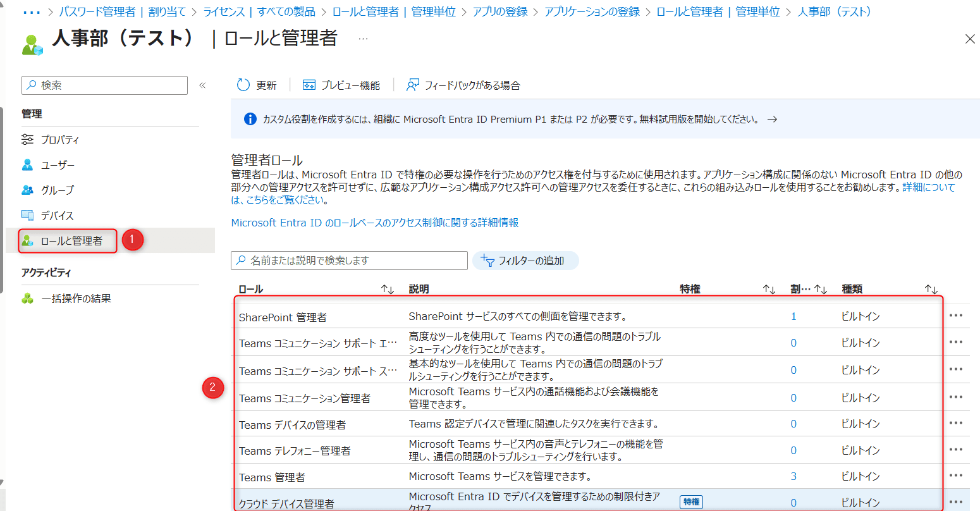The image size is (980, 511).
Task: Click the arrow in the Premium info banner
Action: tap(772, 119)
